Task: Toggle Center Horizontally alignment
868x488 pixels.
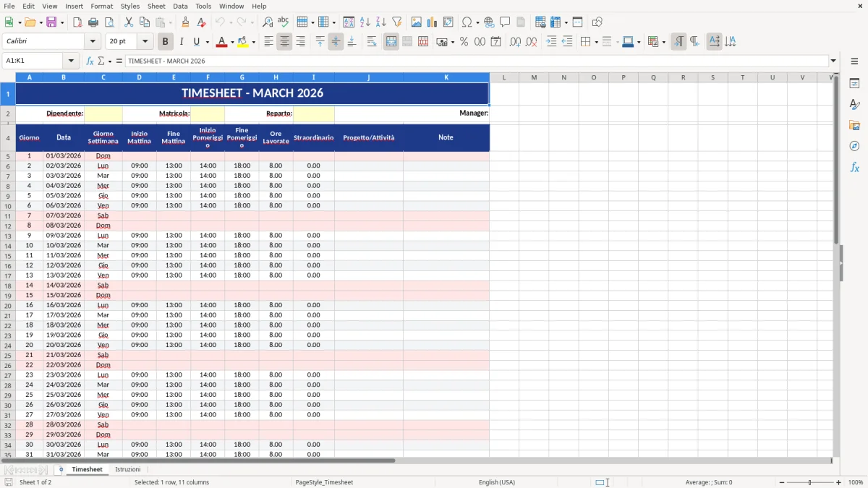Action: 284,42
